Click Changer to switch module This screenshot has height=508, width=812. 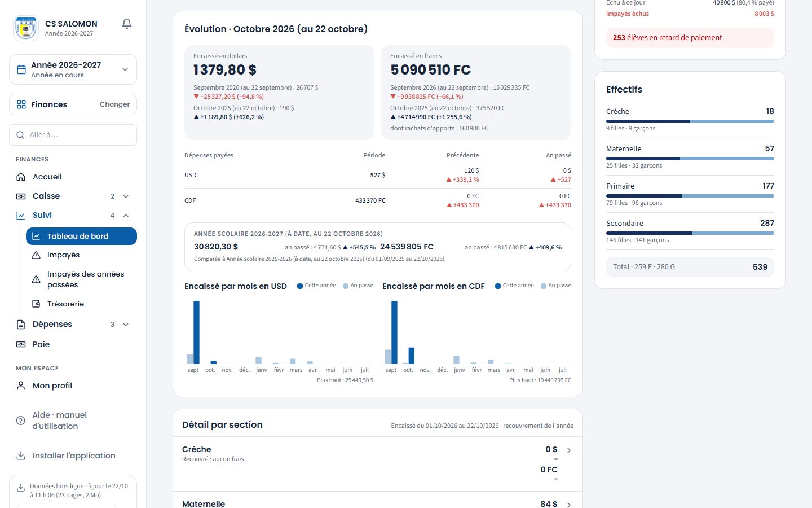[114, 104]
